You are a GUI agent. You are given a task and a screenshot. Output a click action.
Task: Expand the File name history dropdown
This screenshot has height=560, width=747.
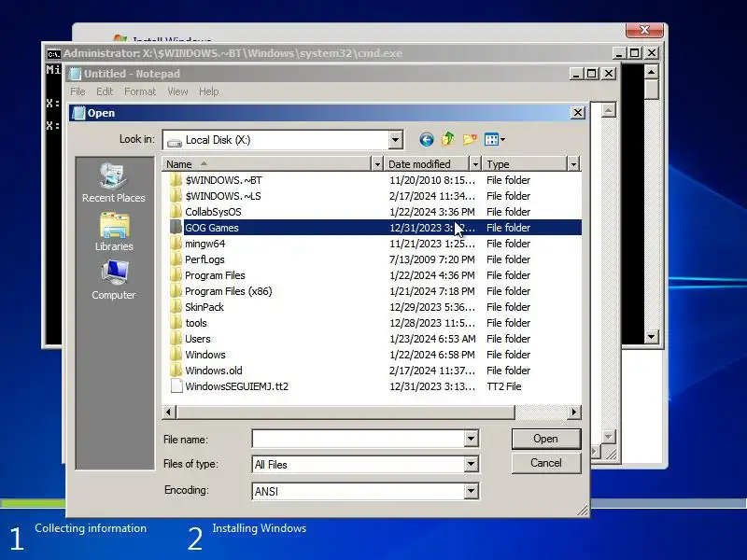pos(472,439)
